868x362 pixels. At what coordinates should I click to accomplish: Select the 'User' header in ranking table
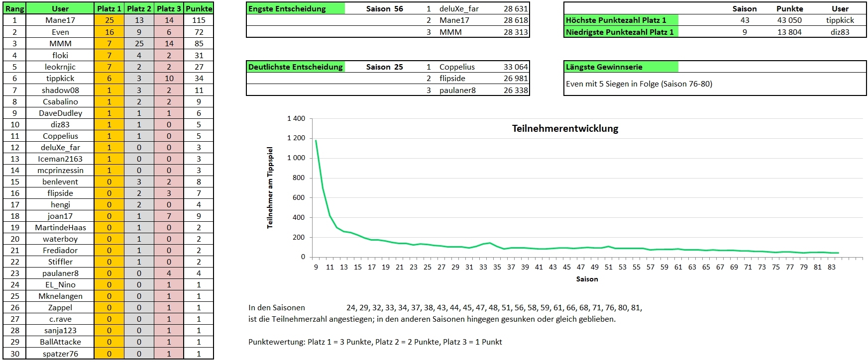pos(60,8)
